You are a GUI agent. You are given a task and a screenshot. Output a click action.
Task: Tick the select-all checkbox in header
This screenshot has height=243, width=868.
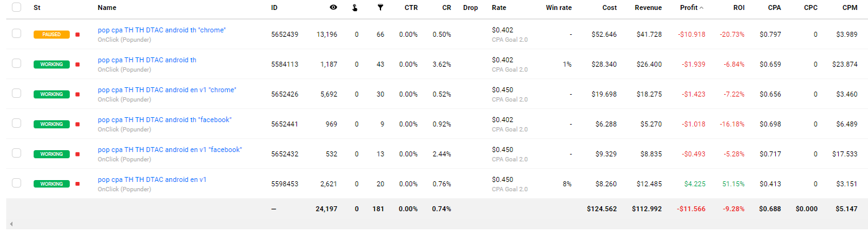pyautogui.click(x=16, y=7)
